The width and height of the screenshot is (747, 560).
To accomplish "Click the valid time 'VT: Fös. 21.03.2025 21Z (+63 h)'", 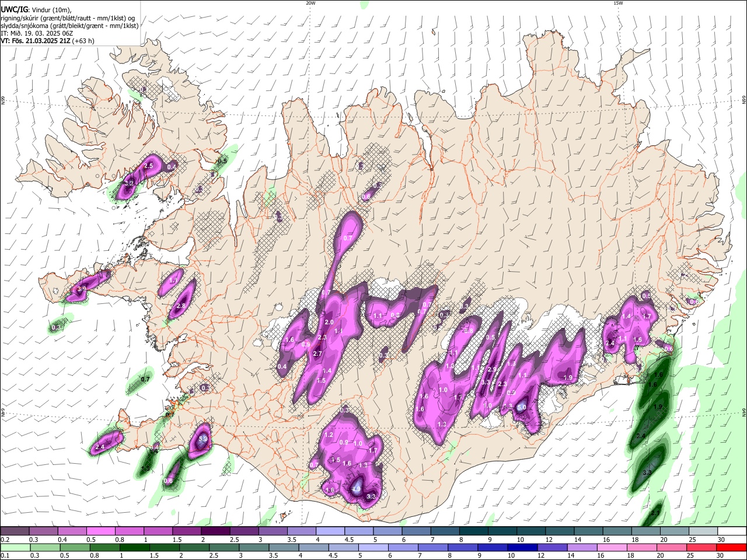I will 47,41.
